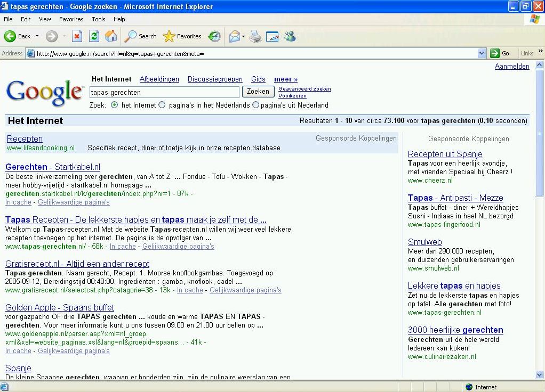Open '3000 heerlijke gerechten' ad link
Image resolution: width=545 pixels, height=392 pixels.
(x=455, y=330)
